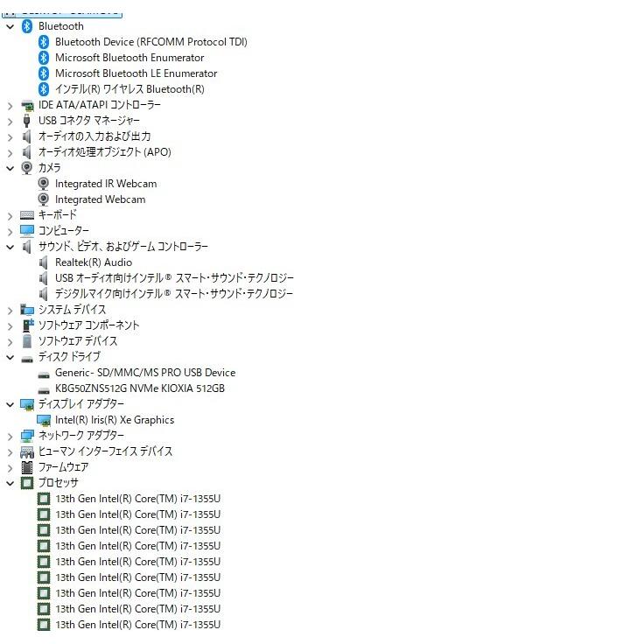Screen dimensions: 644x644
Task: Click サウンド、ビデオ、およびゲーム コントローラー label
Action: 123,247
